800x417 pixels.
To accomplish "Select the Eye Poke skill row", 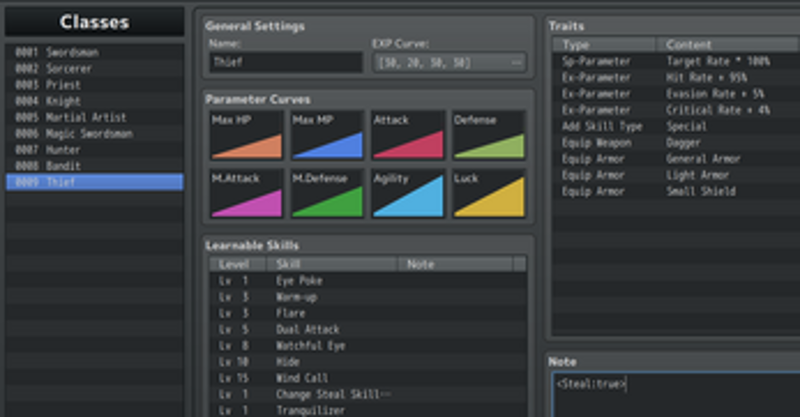I will pyautogui.click(x=367, y=281).
